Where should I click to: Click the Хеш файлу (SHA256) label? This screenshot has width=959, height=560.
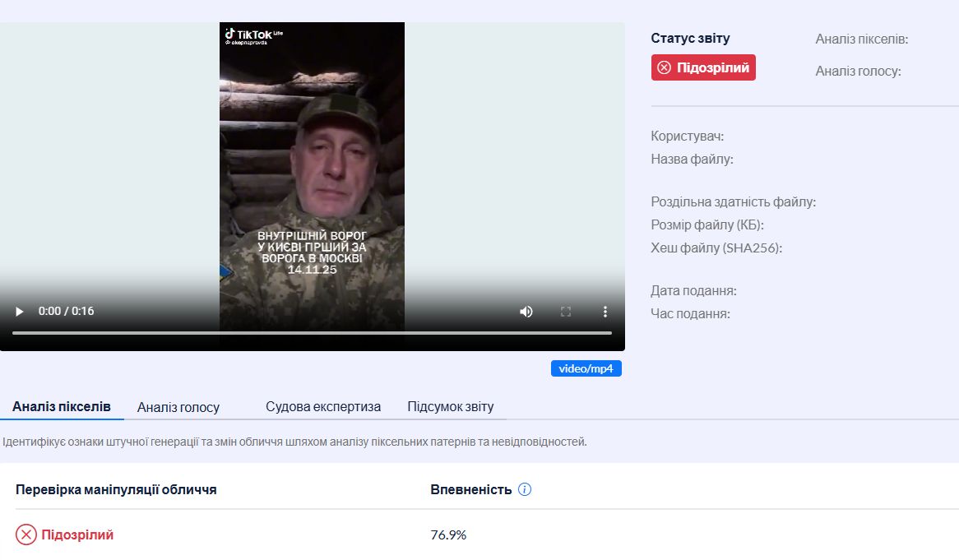716,248
